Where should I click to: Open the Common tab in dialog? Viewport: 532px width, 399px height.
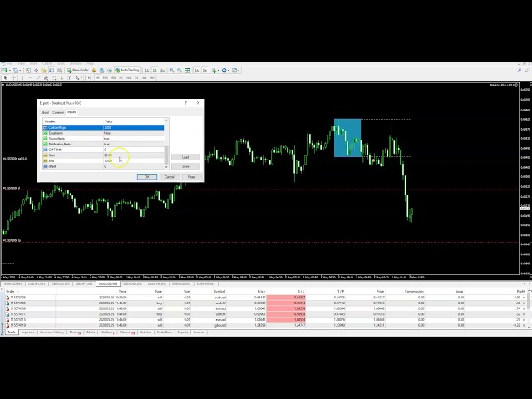tap(58, 112)
